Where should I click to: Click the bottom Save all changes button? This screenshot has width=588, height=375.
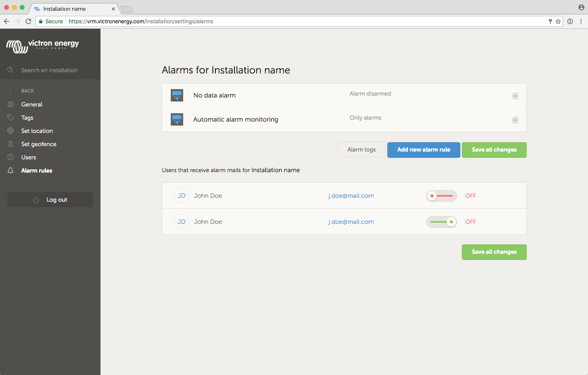(x=494, y=252)
